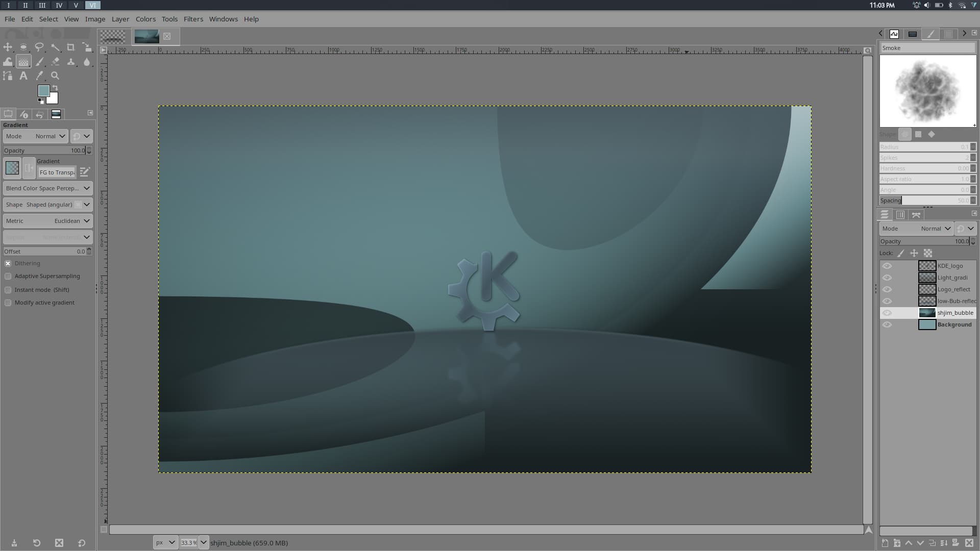980x551 pixels.
Task: Select the Fuzzy Select magic wand tool
Action: pyautogui.click(x=55, y=47)
